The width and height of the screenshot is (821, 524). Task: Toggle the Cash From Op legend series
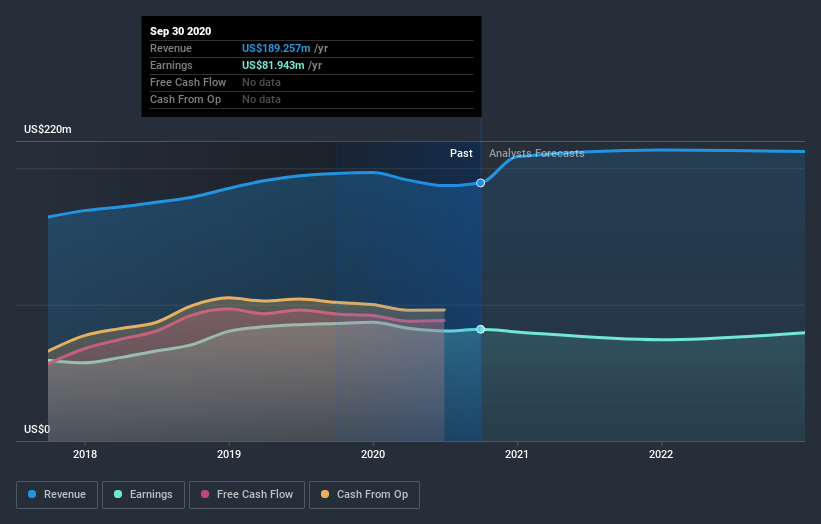[x=364, y=495]
